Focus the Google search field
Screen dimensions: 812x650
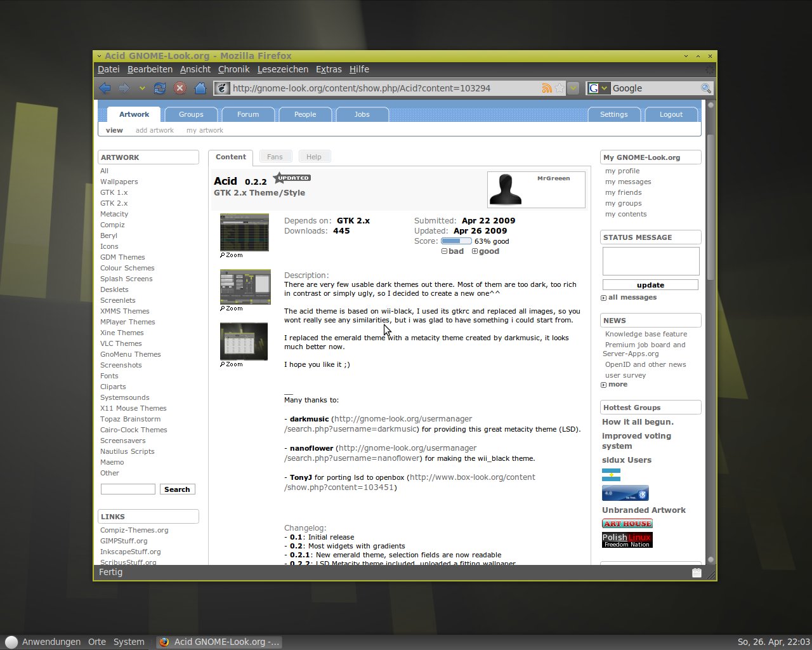[x=655, y=88]
